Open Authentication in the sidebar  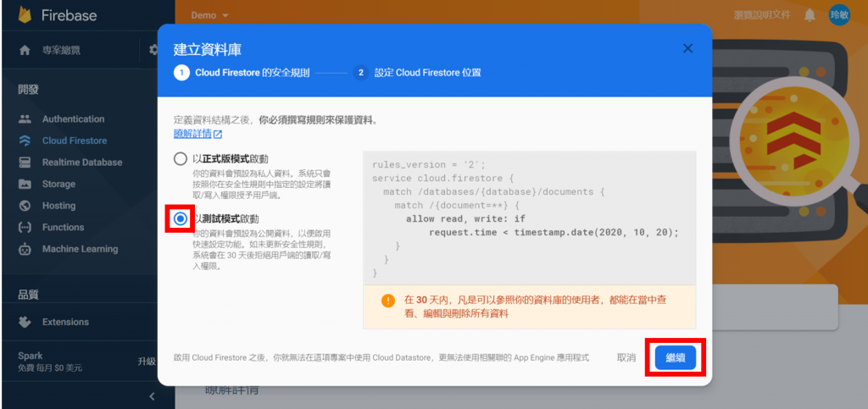[x=73, y=119]
